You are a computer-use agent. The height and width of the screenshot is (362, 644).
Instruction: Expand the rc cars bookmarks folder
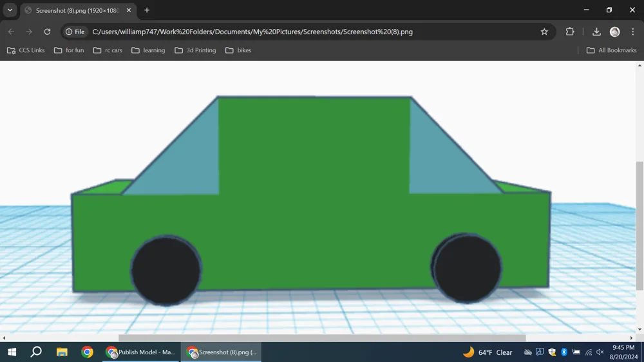[x=108, y=50]
